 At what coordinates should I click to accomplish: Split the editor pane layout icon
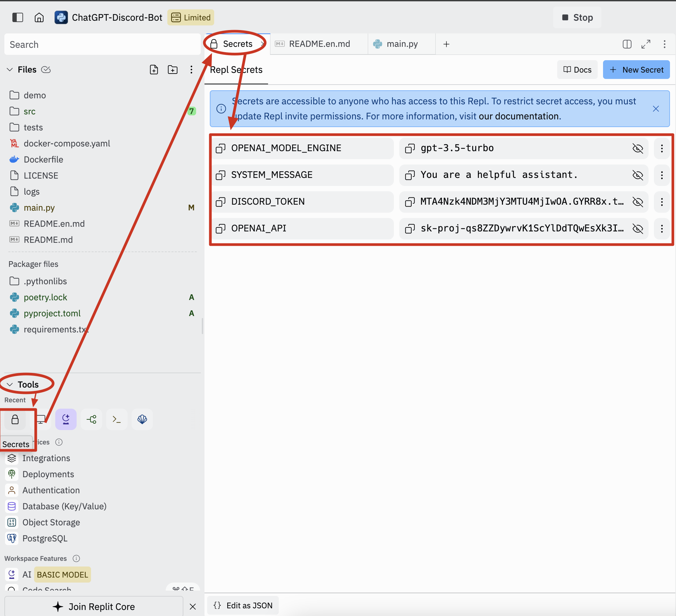pos(627,44)
